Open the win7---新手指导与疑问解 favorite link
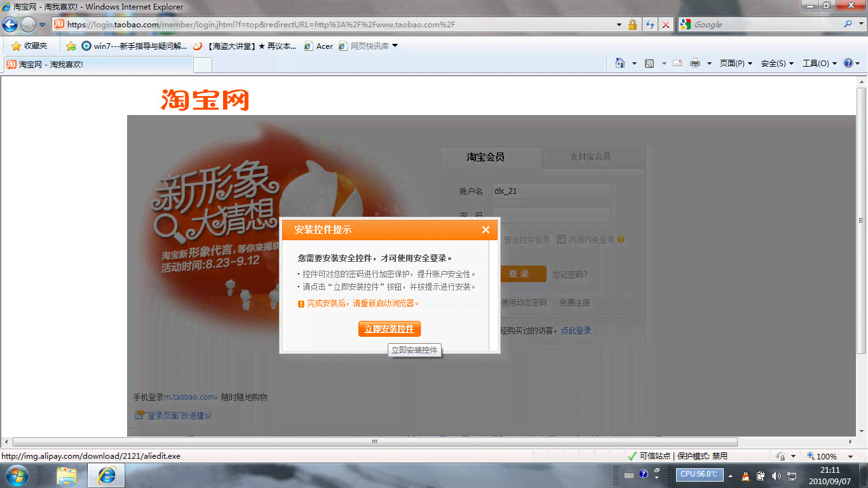 click(x=135, y=46)
